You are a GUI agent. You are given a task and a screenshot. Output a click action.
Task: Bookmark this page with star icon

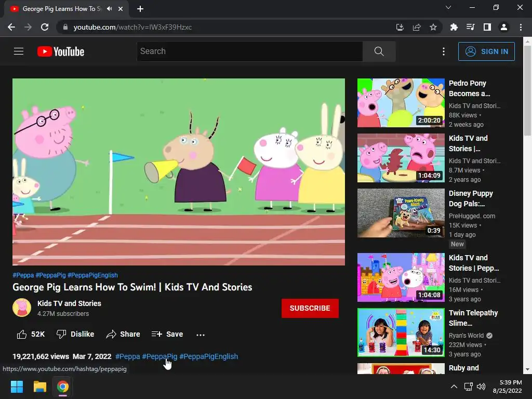(x=433, y=27)
